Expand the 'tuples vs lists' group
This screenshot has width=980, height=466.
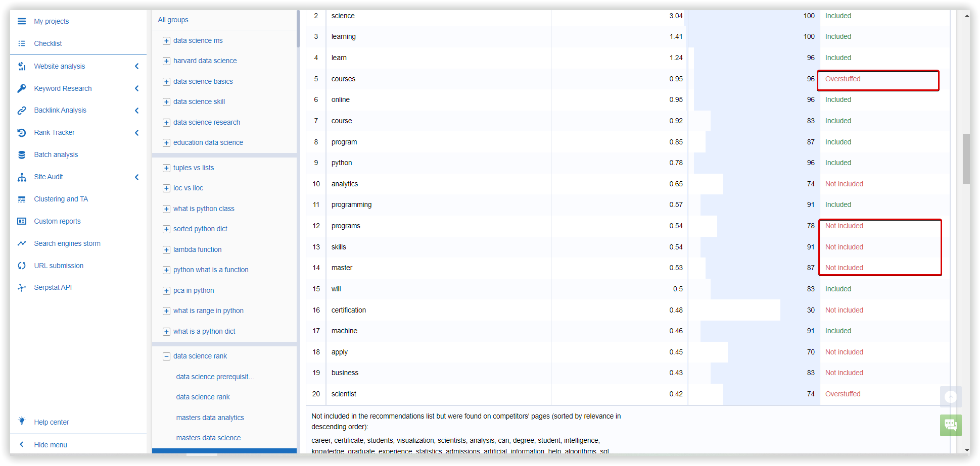click(x=166, y=168)
